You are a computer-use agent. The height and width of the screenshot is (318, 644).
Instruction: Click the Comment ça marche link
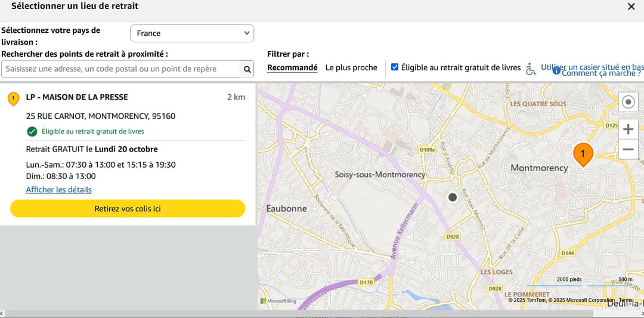pyautogui.click(x=600, y=73)
